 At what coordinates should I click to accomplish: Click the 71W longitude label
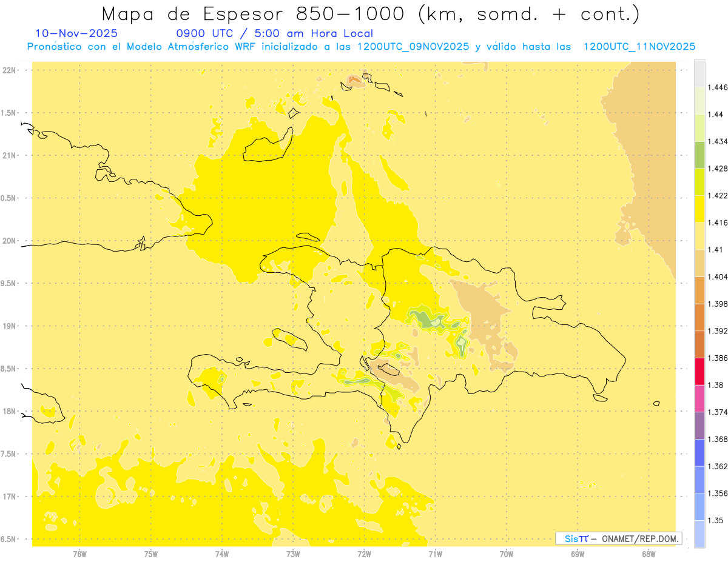coord(435,554)
